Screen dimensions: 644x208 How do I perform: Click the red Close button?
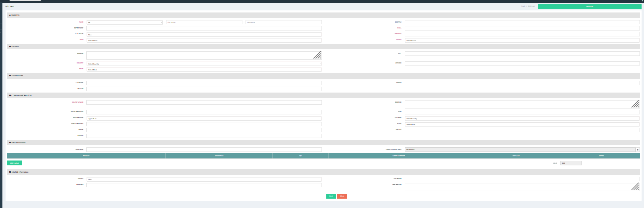[342, 196]
